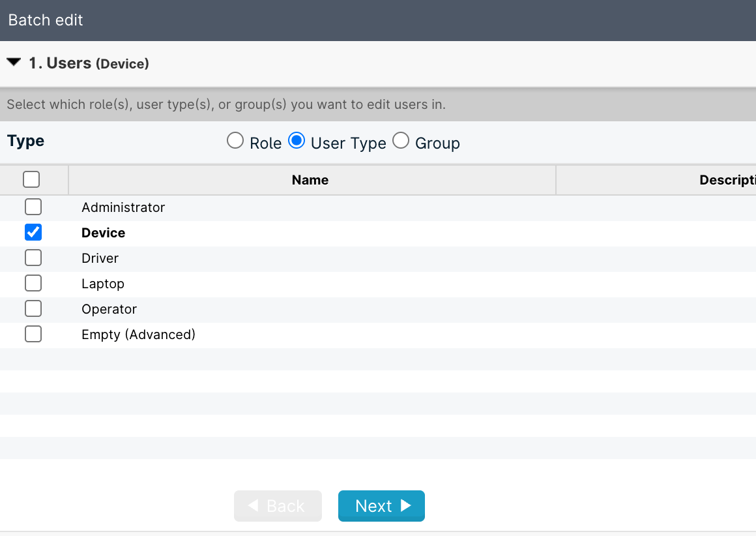
Task: Check the Empty (Advanced) checkbox
Action: (33, 333)
